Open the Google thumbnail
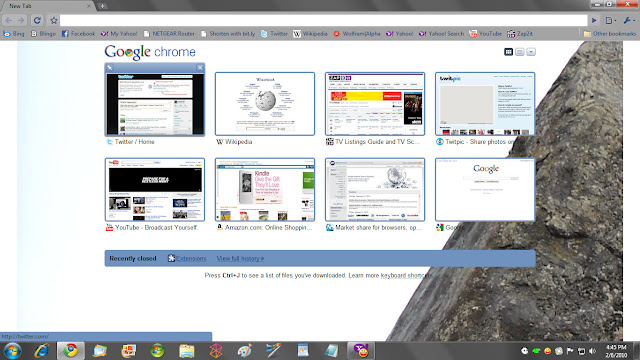This screenshot has width=640, height=360. (x=485, y=190)
